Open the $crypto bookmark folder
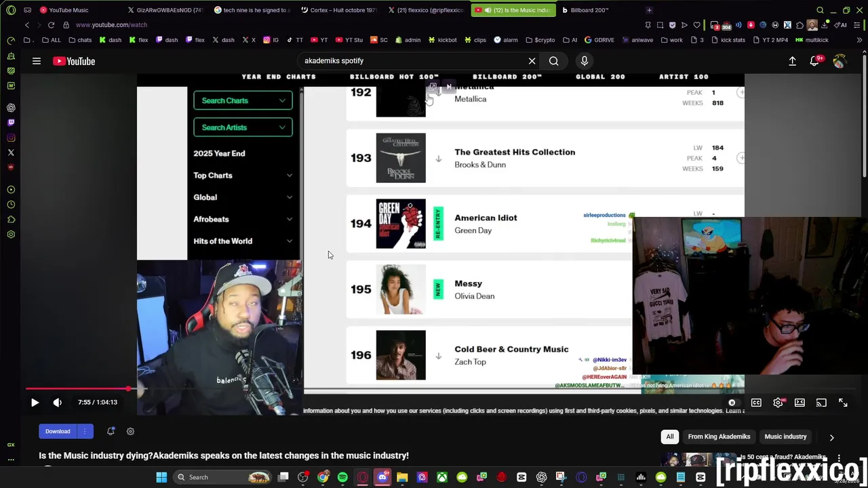This screenshot has height=488, width=868. (540, 40)
